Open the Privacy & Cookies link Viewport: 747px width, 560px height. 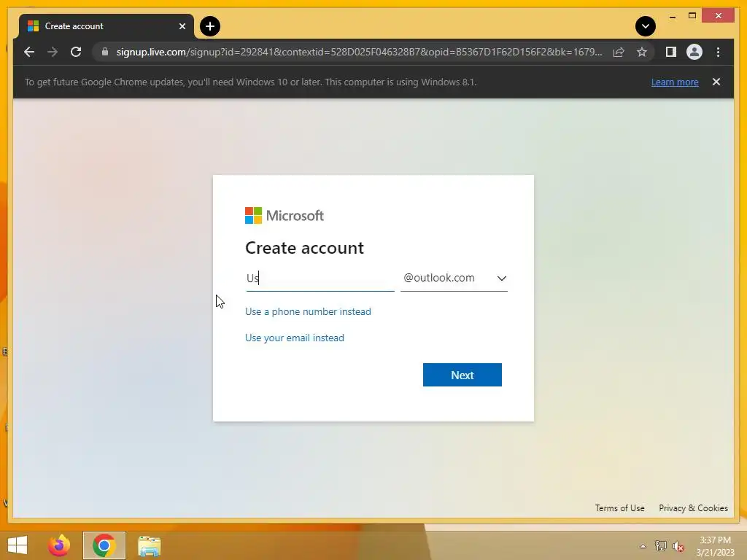693,508
